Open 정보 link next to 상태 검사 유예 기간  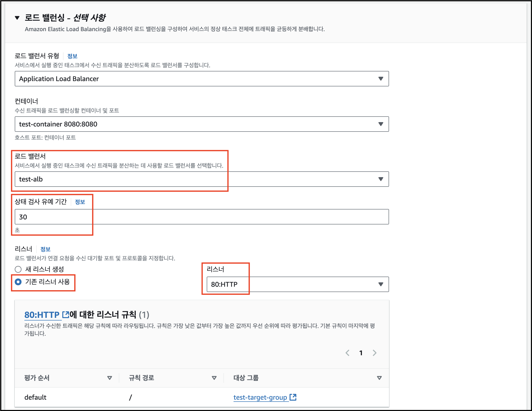80,202
